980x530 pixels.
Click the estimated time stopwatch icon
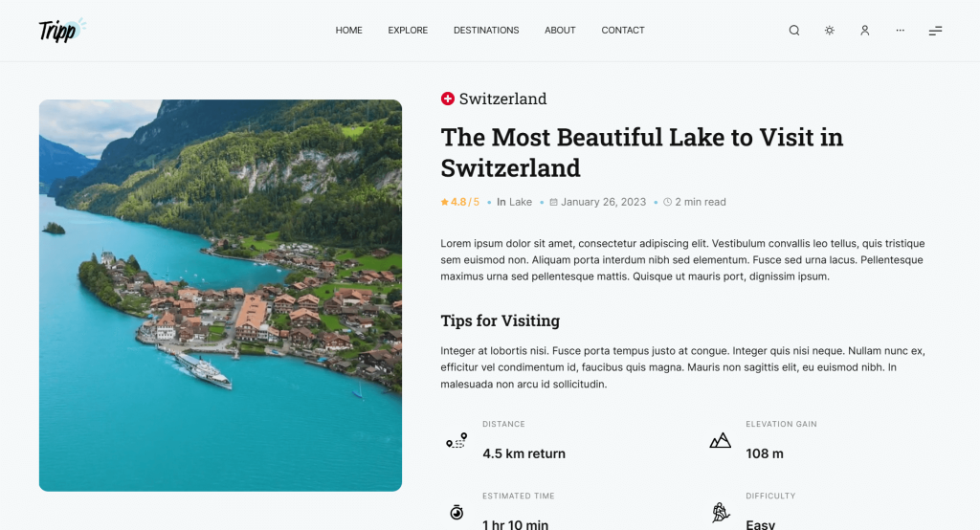pyautogui.click(x=457, y=513)
